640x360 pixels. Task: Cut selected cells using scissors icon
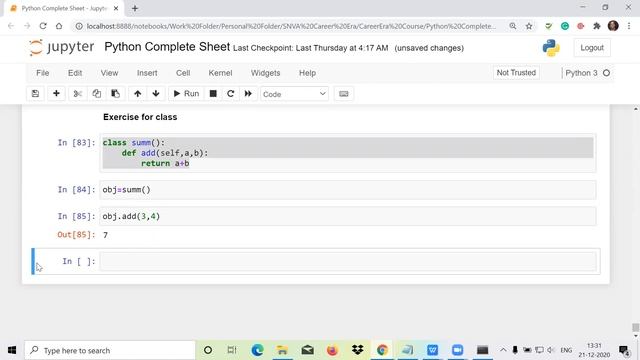pyautogui.click(x=78, y=93)
